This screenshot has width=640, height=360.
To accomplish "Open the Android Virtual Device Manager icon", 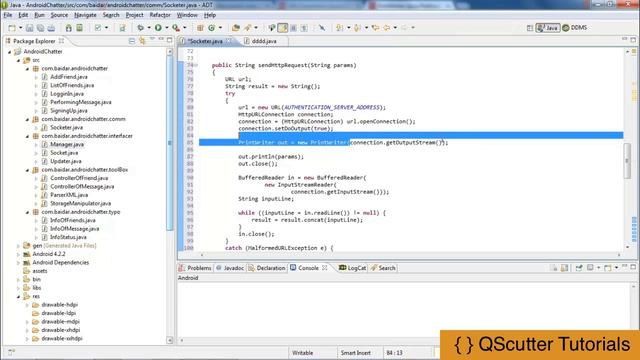I will (80, 28).
